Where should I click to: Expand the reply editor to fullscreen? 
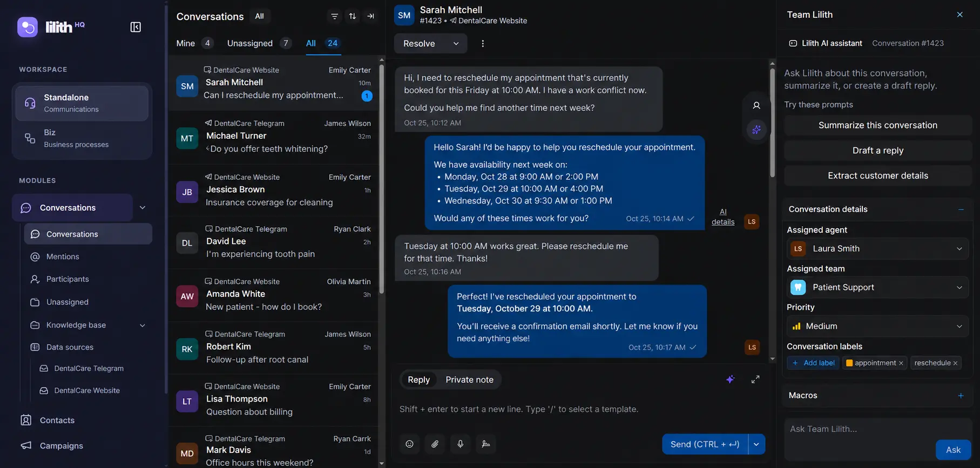(755, 379)
